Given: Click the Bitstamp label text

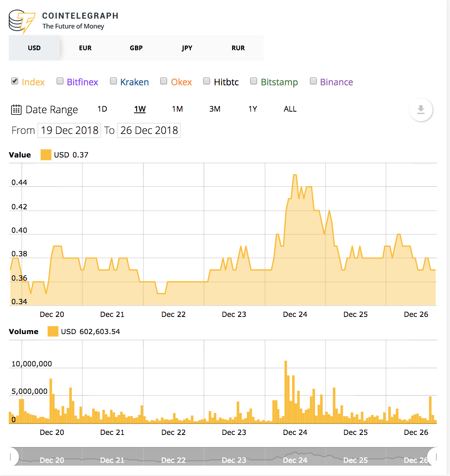Looking at the screenshot, I should pos(279,82).
